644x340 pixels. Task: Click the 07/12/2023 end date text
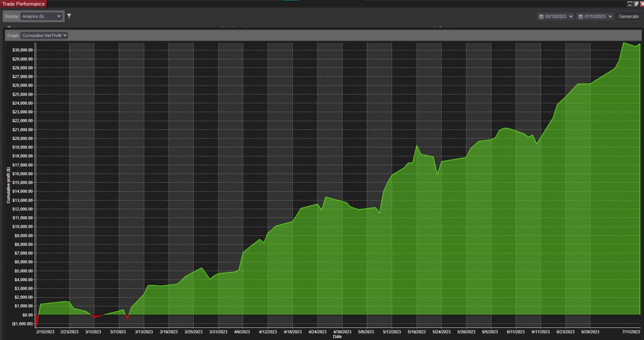pyautogui.click(x=595, y=17)
